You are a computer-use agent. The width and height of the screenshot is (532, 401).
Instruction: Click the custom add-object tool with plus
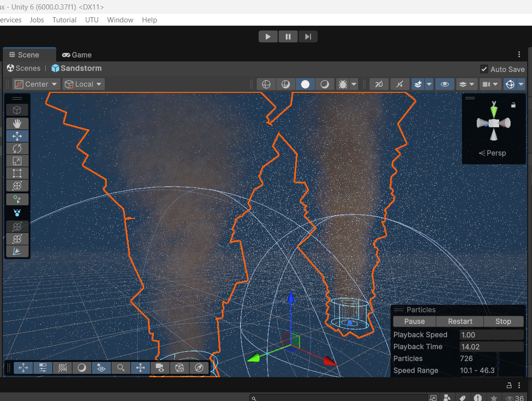pos(17,199)
